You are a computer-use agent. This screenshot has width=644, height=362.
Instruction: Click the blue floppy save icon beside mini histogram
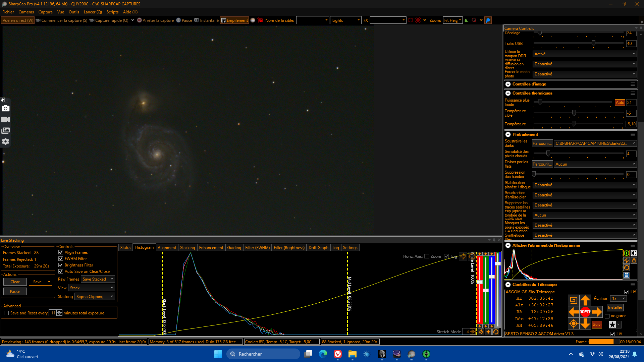[x=626, y=275]
